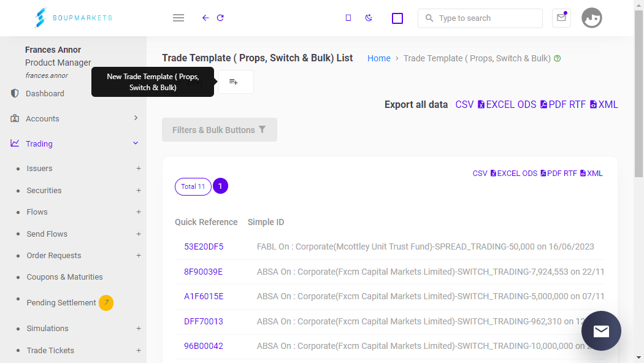Select page 1 pagination button
644x363 pixels.
click(220, 186)
